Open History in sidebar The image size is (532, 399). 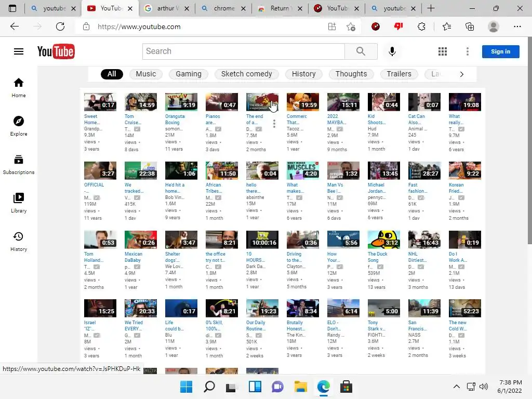(19, 242)
